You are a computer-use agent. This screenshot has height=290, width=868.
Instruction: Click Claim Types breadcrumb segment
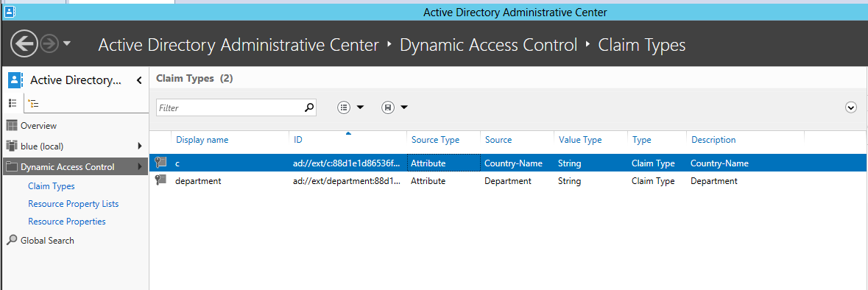point(642,45)
